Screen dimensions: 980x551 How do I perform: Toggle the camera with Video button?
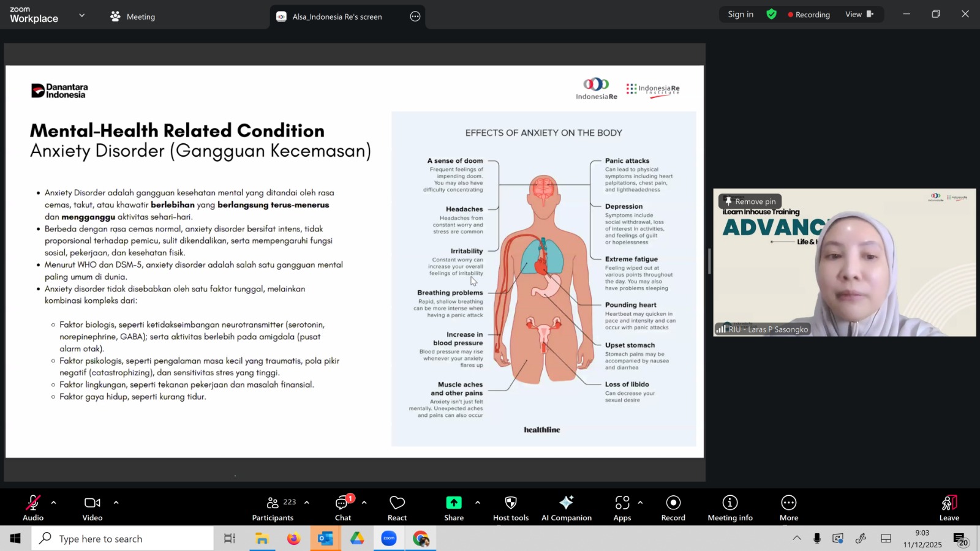(92, 508)
